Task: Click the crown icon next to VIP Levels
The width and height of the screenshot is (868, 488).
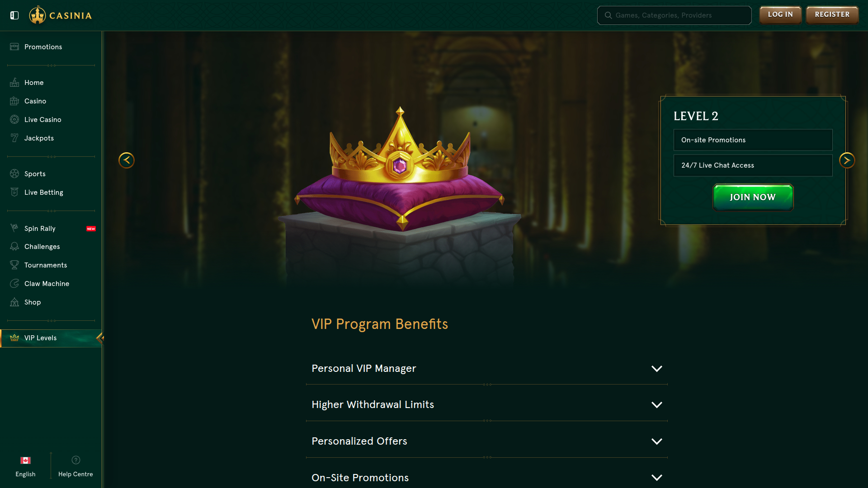Action: (x=14, y=338)
